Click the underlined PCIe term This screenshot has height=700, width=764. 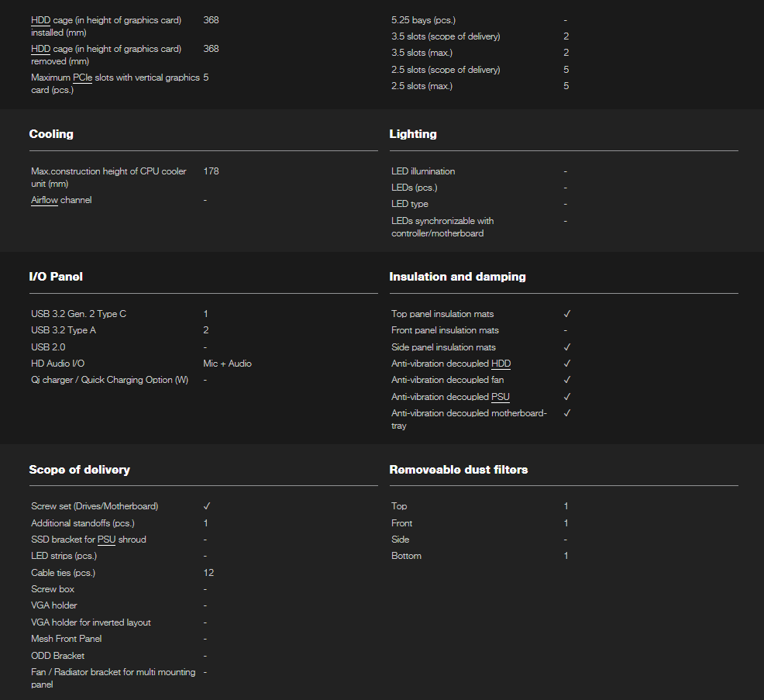(x=82, y=78)
